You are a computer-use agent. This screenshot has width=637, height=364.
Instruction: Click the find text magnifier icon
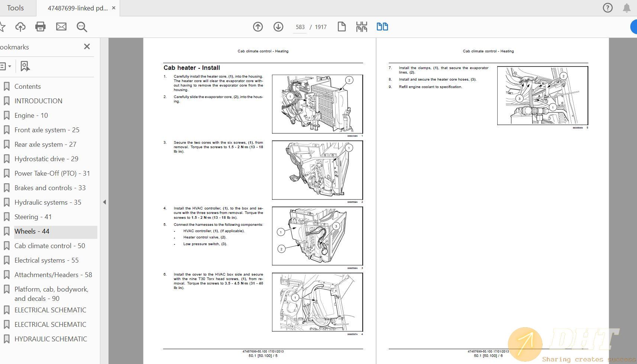(x=82, y=27)
